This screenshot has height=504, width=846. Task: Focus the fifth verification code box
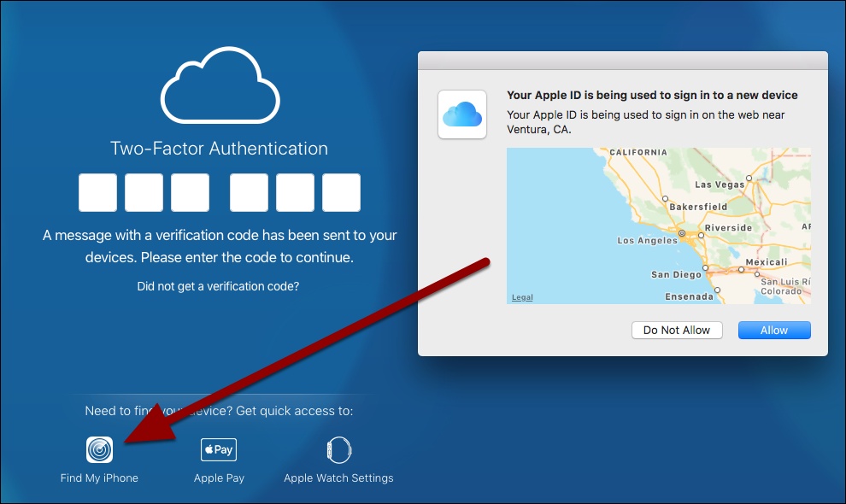295,193
